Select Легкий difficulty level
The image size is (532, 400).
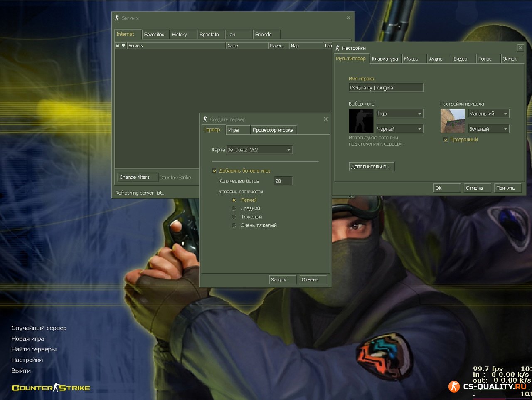pos(234,200)
